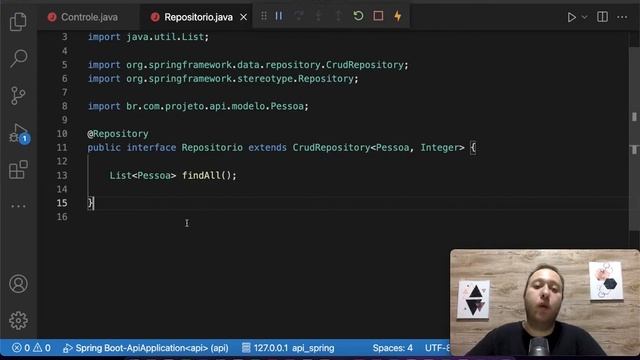Click the webcam video overlay
The height and width of the screenshot is (360, 640).
click(x=544, y=302)
